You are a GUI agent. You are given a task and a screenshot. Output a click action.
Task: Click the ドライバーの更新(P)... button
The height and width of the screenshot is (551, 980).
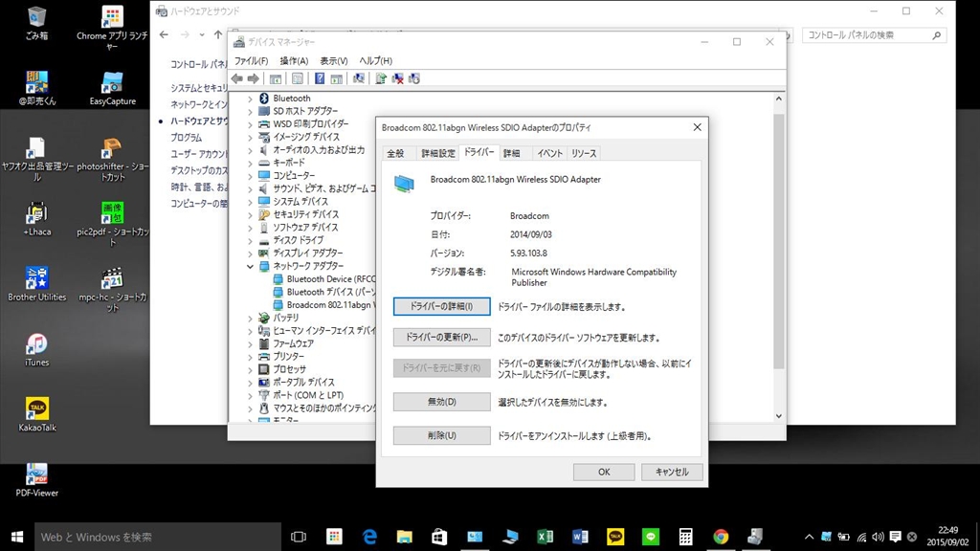tap(441, 338)
